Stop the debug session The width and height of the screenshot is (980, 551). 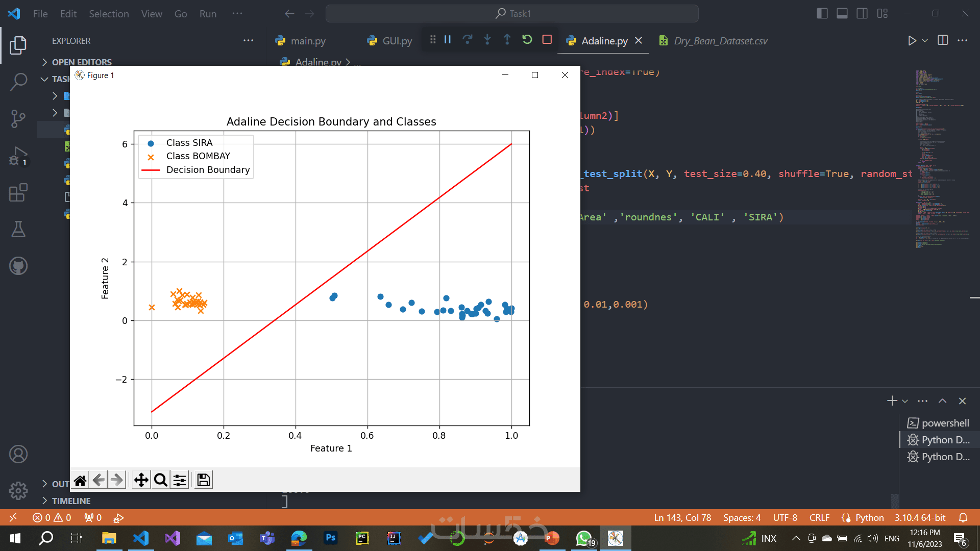[547, 40]
